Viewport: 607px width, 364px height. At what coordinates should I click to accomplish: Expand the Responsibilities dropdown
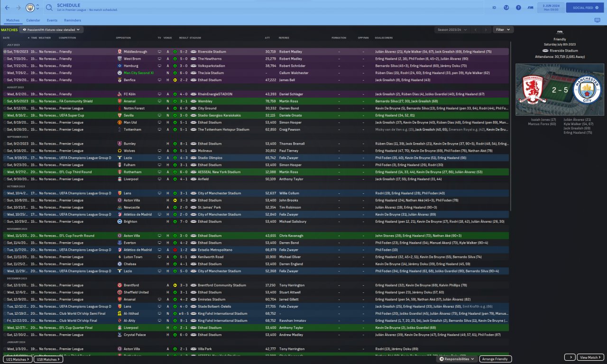click(457, 359)
